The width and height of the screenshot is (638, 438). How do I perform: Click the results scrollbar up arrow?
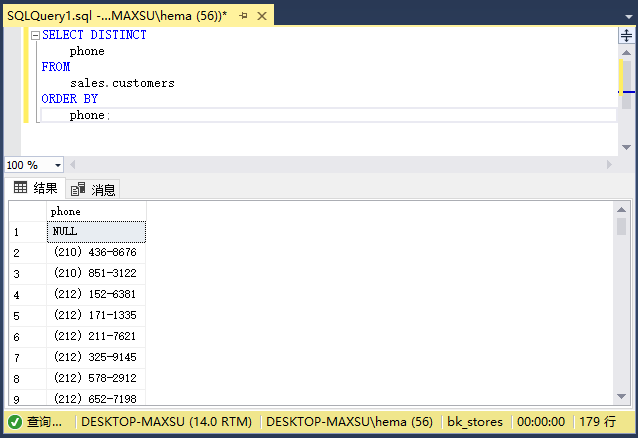point(621,210)
